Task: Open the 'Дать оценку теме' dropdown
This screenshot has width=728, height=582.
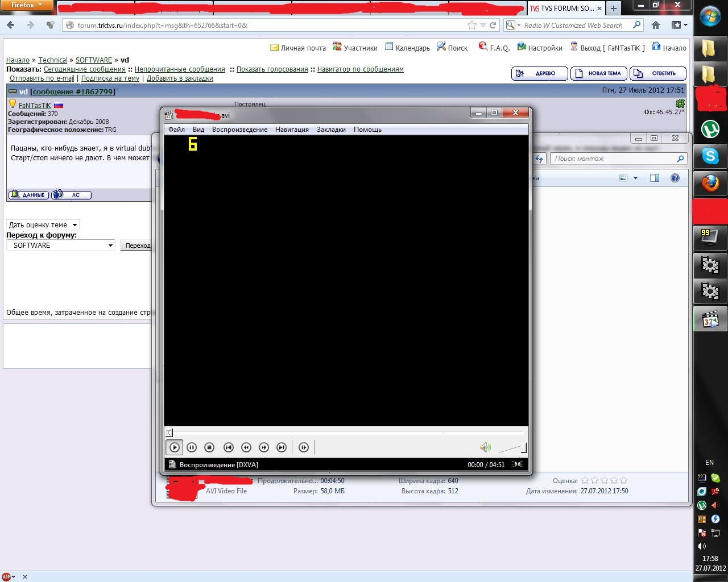Action: 43,225
